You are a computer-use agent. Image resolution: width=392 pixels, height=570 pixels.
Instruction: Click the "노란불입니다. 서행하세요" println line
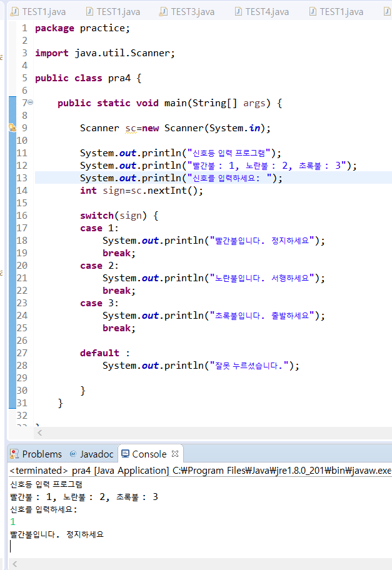(213, 278)
